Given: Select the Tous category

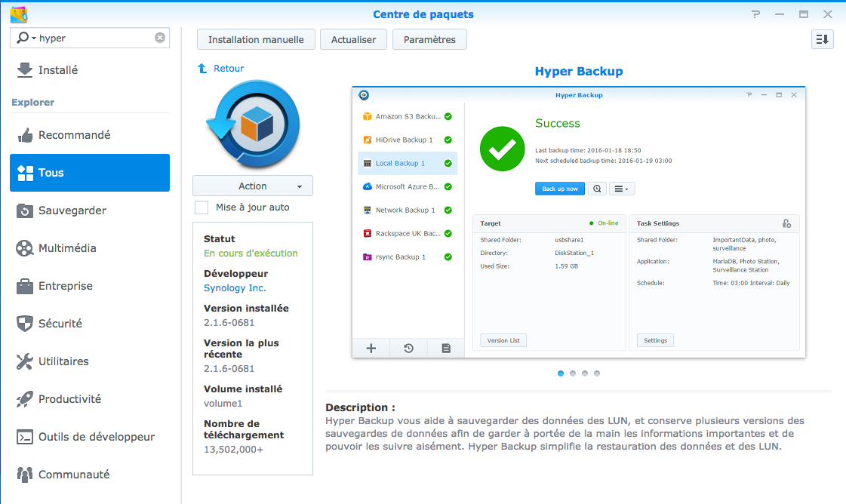Looking at the screenshot, I should click(x=90, y=173).
